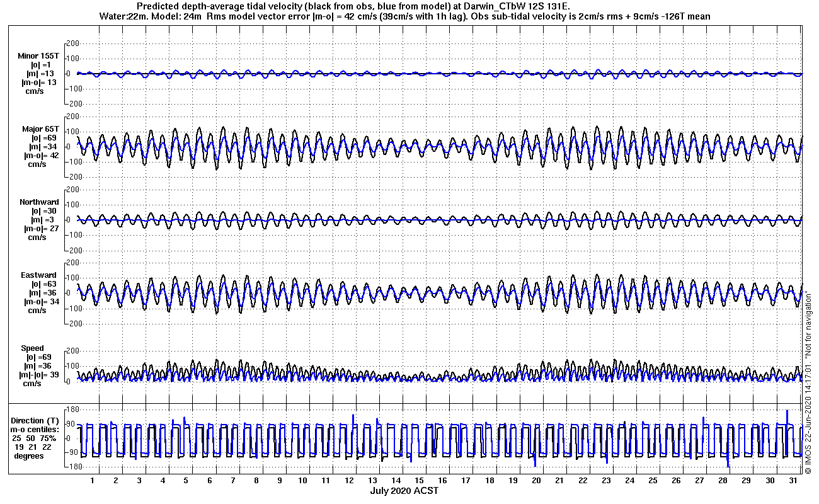Click the '25 50 75%' centile header
Screen dimensions: 819x504
click(35, 438)
